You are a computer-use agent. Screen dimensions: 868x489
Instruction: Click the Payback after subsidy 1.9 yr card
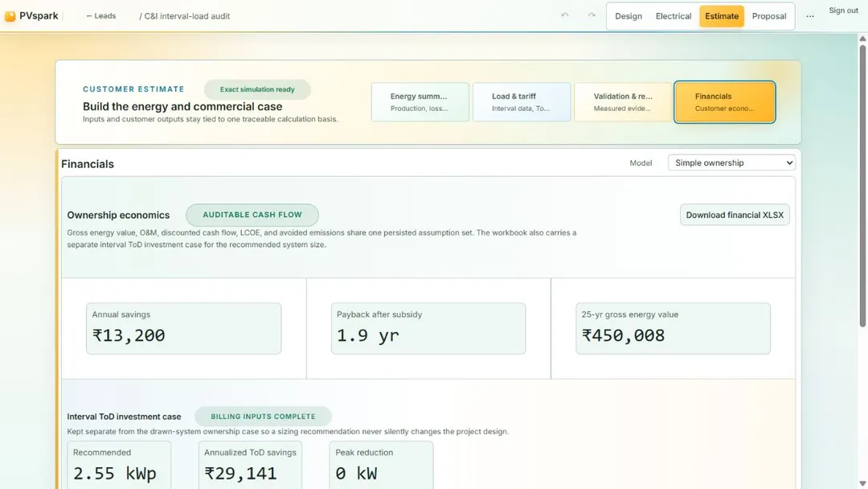coord(428,328)
